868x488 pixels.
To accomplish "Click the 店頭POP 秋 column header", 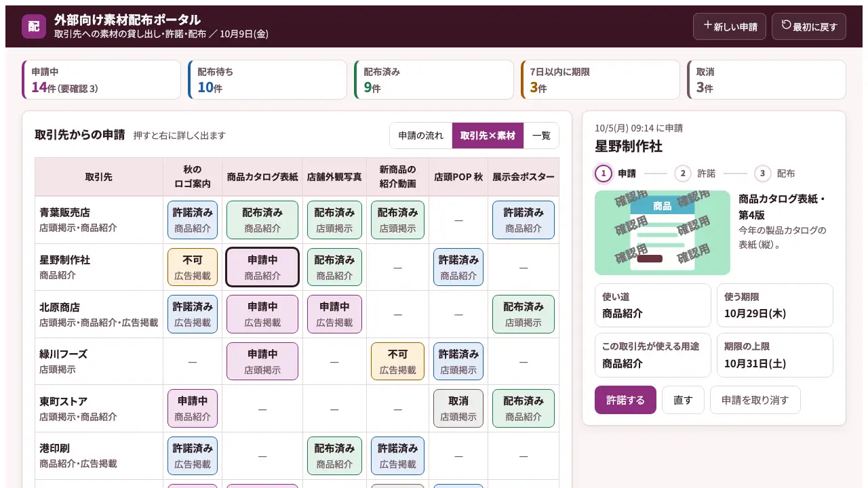I will [x=458, y=177].
